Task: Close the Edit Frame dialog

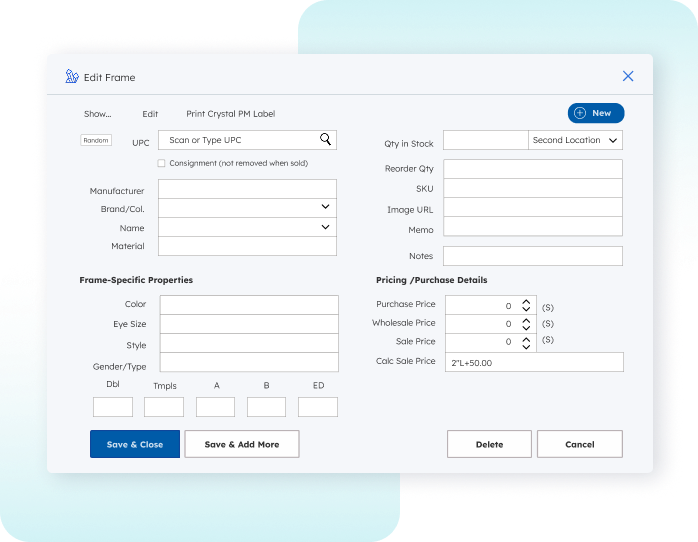Action: coord(628,76)
